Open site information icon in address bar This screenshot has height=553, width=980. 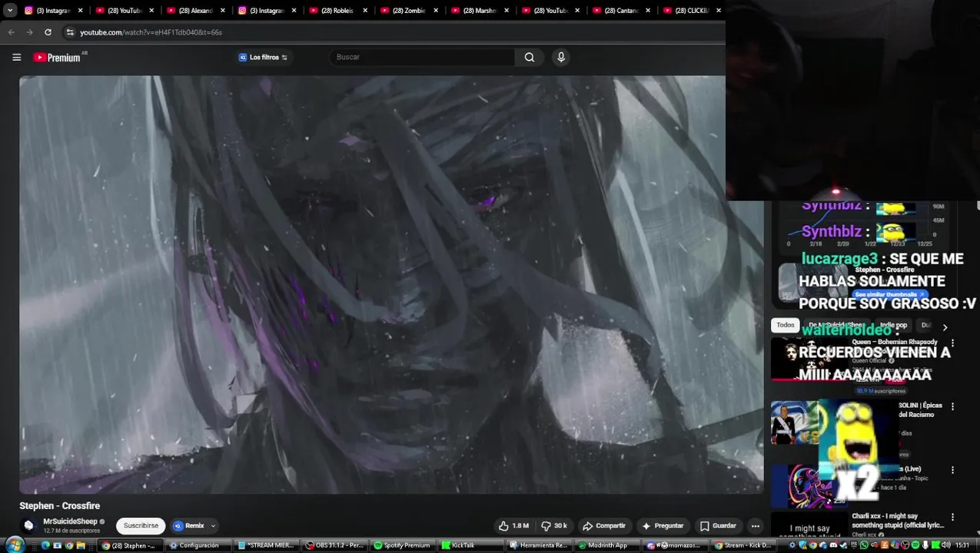70,32
